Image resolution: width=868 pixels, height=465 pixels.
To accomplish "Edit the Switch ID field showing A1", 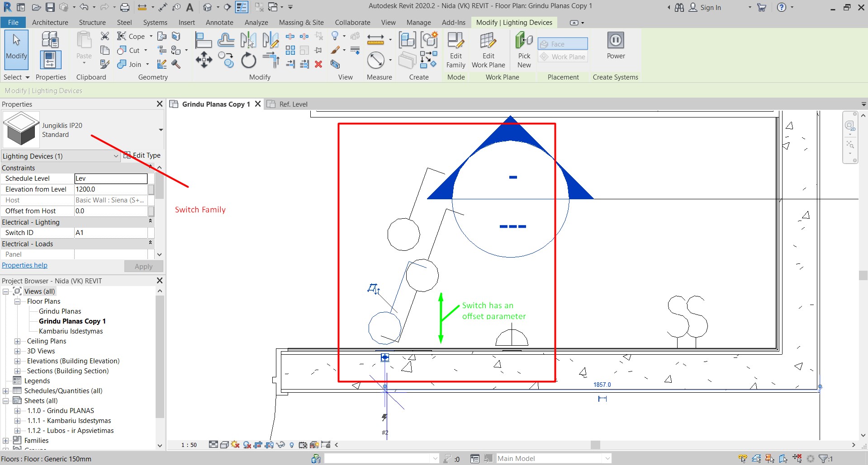I will pyautogui.click(x=111, y=232).
